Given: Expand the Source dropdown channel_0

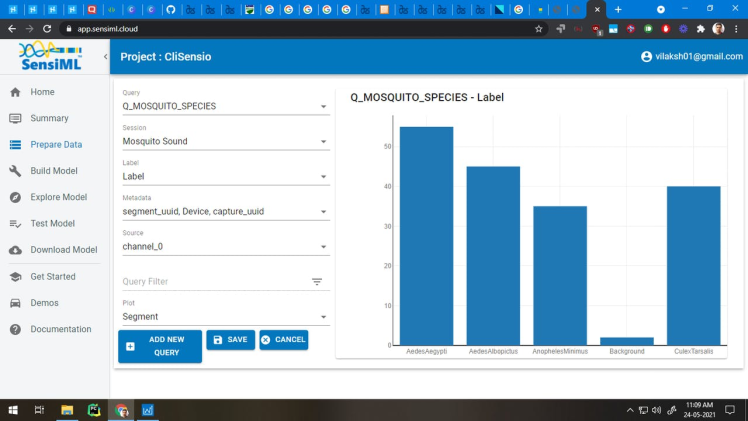Looking at the screenshot, I should pos(225,246).
